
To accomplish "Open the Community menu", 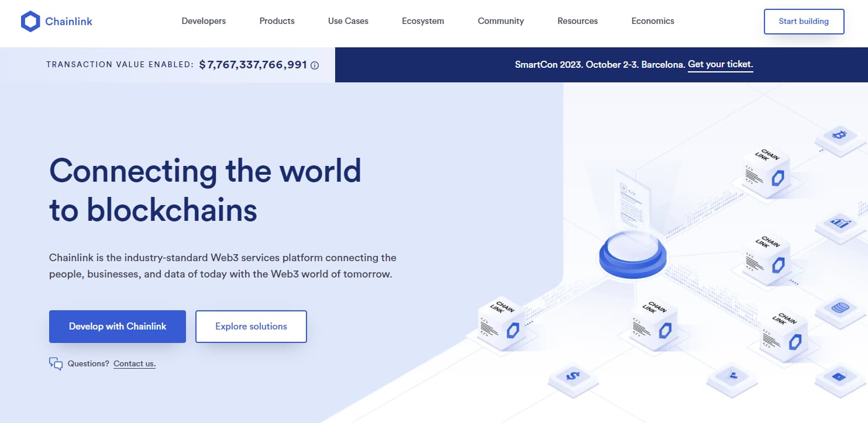I will pyautogui.click(x=501, y=21).
